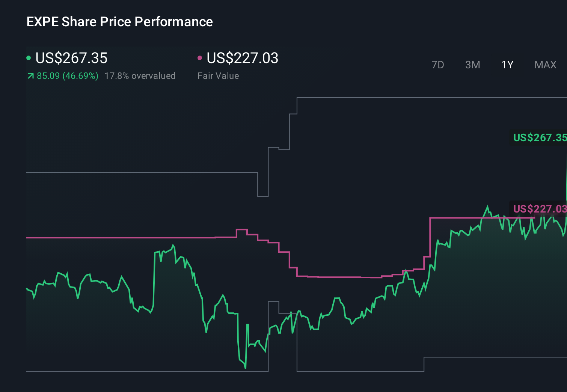The image size is (567, 392).
Task: Open the MAX time range view
Action: point(545,65)
